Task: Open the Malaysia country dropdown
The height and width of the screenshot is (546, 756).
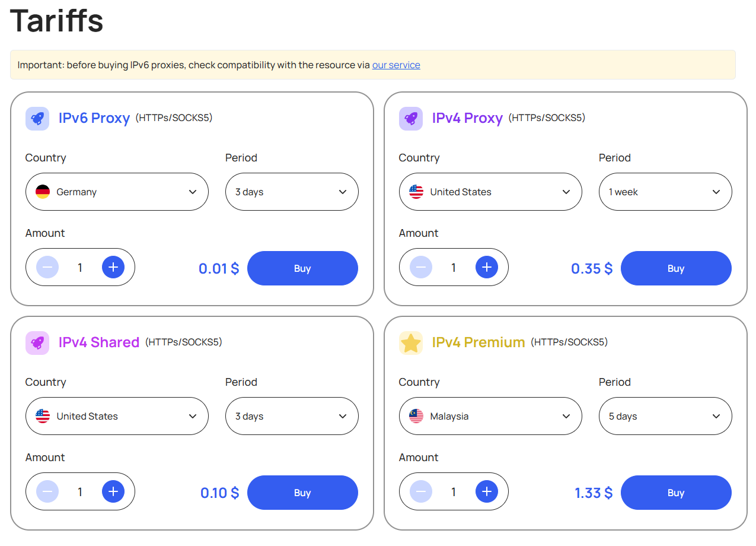Action: click(x=490, y=416)
